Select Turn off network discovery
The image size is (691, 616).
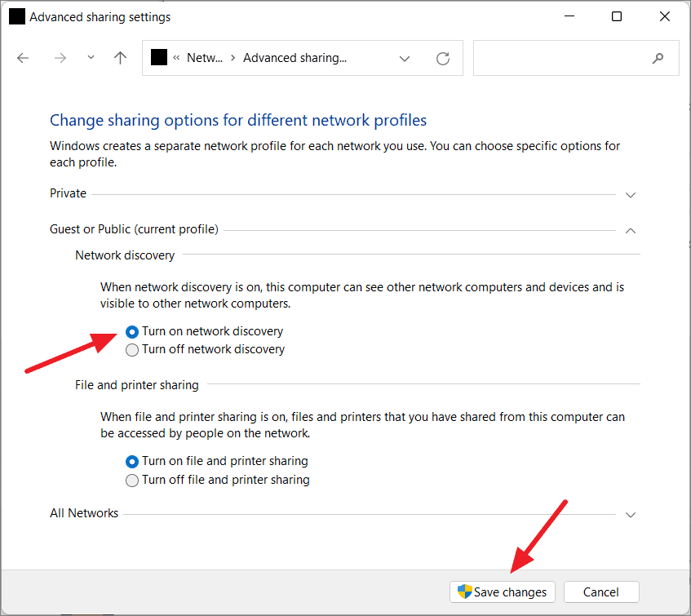pos(132,349)
